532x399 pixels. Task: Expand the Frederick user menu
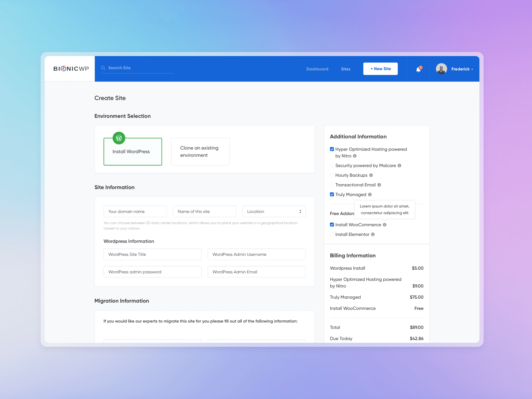click(x=462, y=69)
